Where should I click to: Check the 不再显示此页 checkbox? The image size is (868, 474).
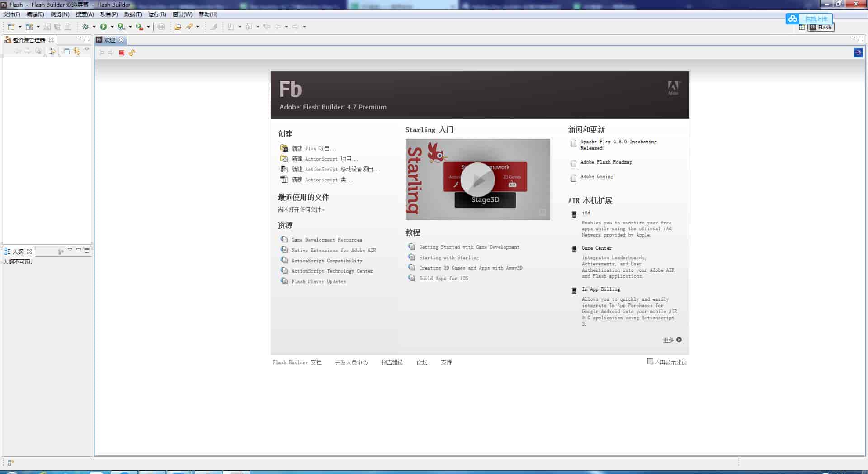tap(650, 362)
